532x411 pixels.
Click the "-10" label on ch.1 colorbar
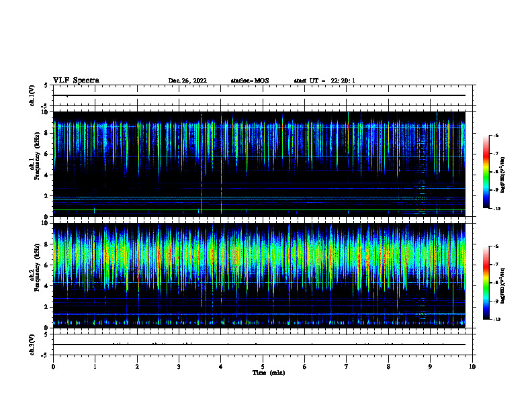[x=497, y=209]
